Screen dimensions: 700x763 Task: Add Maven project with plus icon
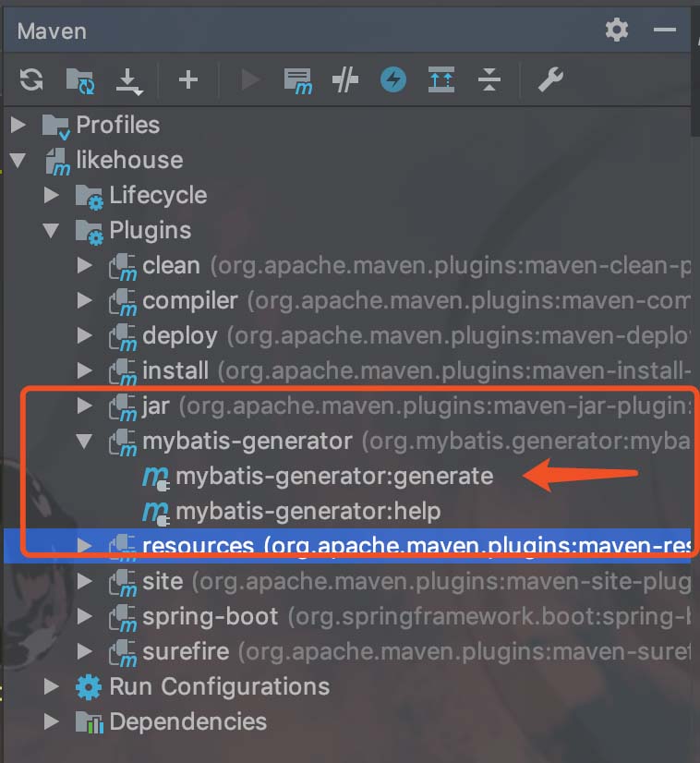(187, 79)
